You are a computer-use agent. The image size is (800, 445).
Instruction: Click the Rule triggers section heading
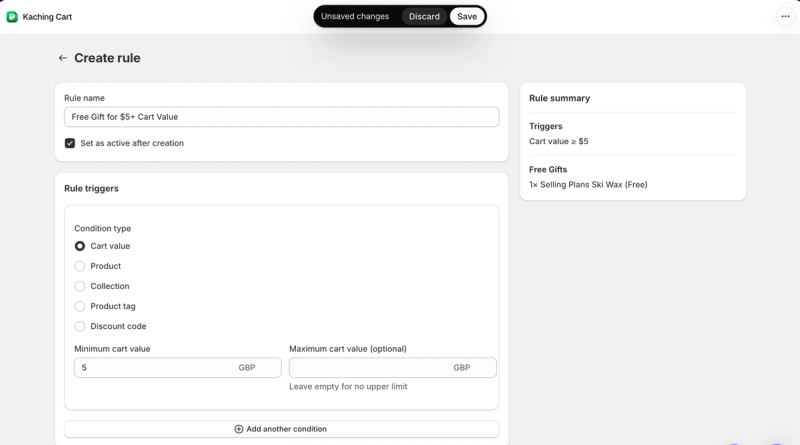pos(91,188)
